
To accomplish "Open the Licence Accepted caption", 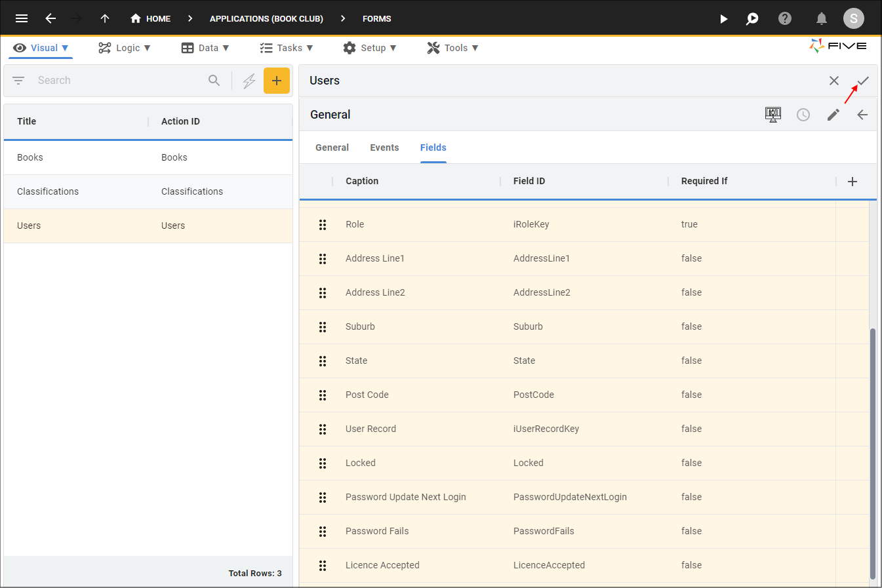I will tap(382, 565).
